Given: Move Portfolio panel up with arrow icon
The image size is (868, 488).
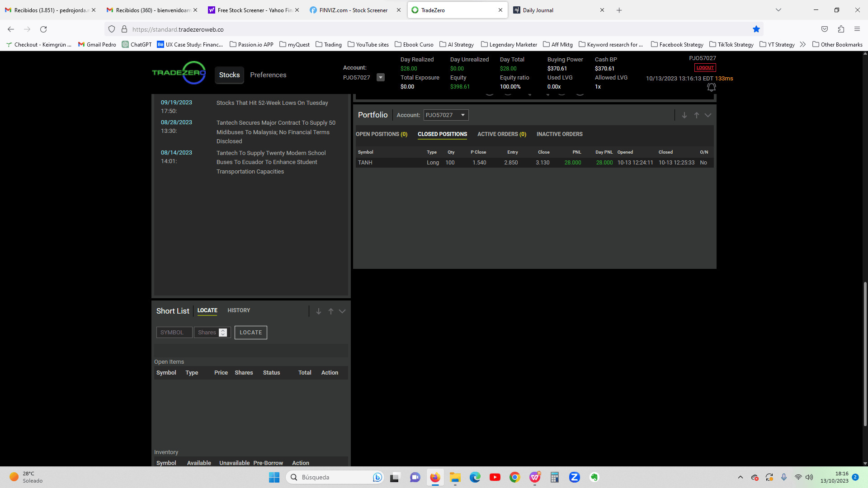Looking at the screenshot, I should [x=696, y=115].
